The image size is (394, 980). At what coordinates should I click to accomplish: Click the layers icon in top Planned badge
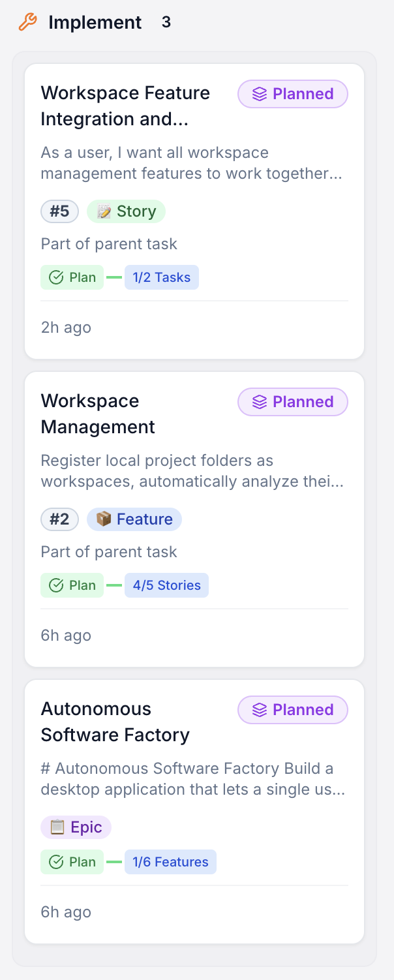coord(259,93)
